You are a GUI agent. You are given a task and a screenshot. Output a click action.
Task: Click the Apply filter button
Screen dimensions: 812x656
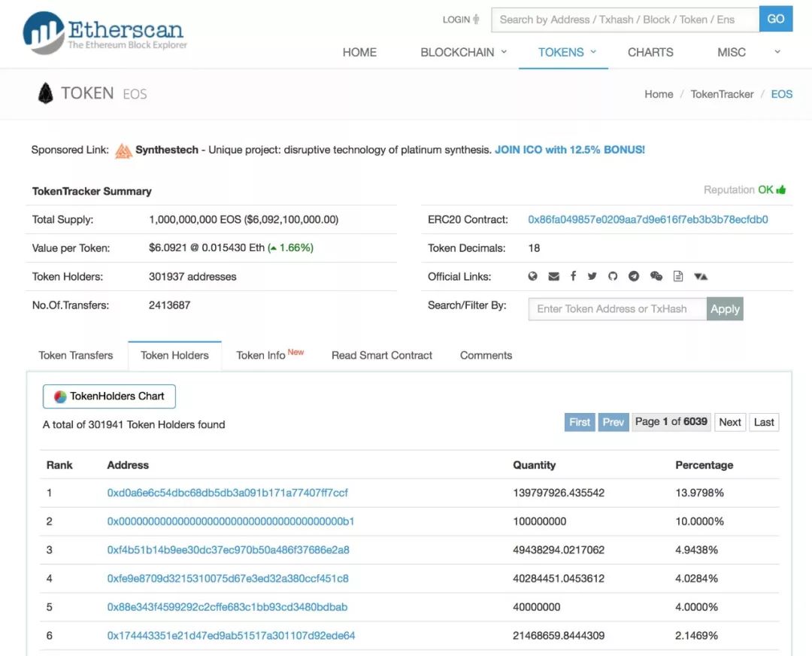[725, 309]
